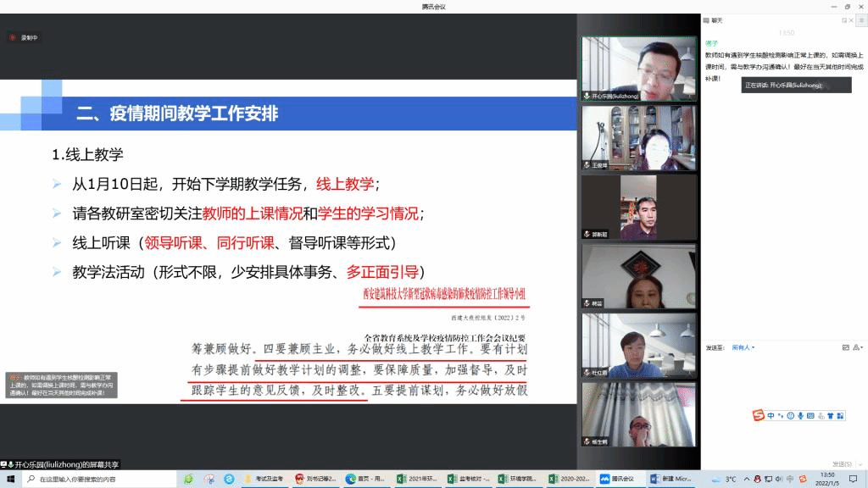
Task: Click the 录制中 recording indicator
Action: pyautogui.click(x=24, y=37)
